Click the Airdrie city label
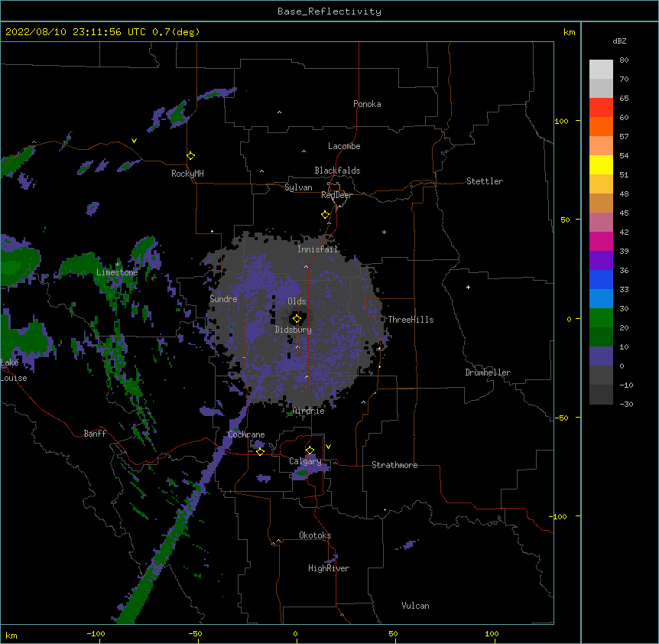This screenshot has width=659, height=644. tap(308, 411)
